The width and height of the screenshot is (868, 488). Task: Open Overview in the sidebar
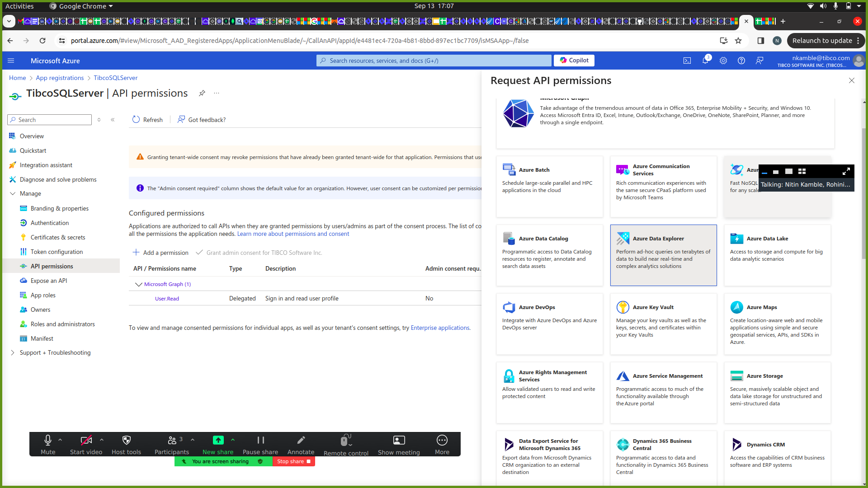coord(32,136)
